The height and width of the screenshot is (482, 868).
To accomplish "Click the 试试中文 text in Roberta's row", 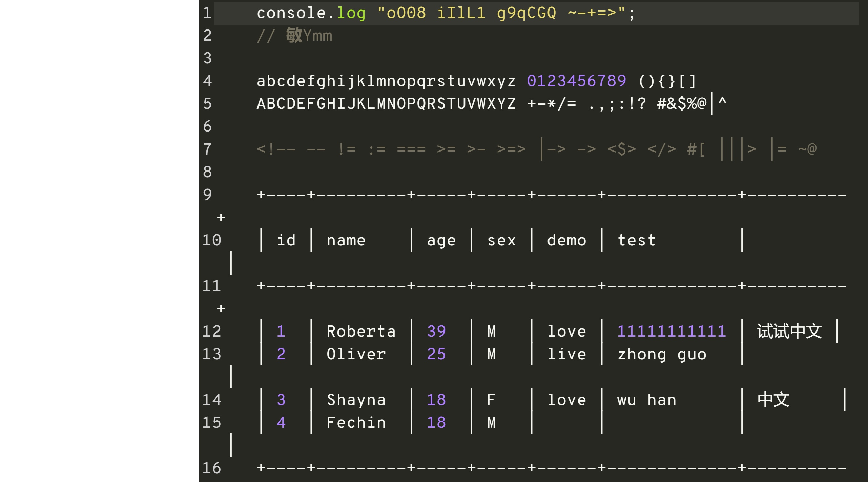I will pyautogui.click(x=790, y=331).
